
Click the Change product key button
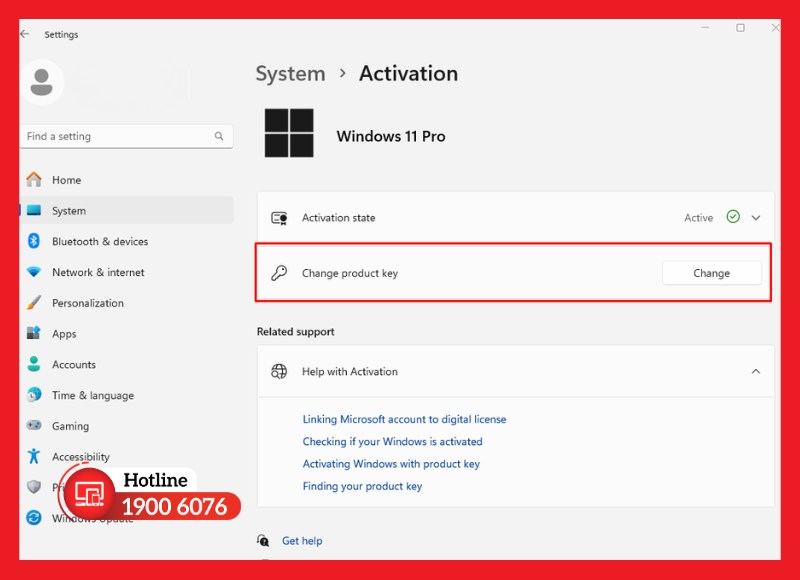(x=711, y=273)
